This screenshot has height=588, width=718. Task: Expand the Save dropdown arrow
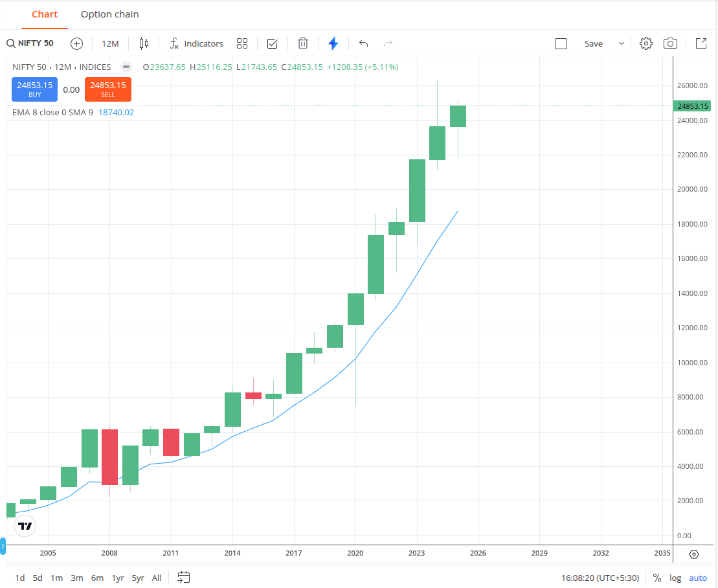point(622,43)
